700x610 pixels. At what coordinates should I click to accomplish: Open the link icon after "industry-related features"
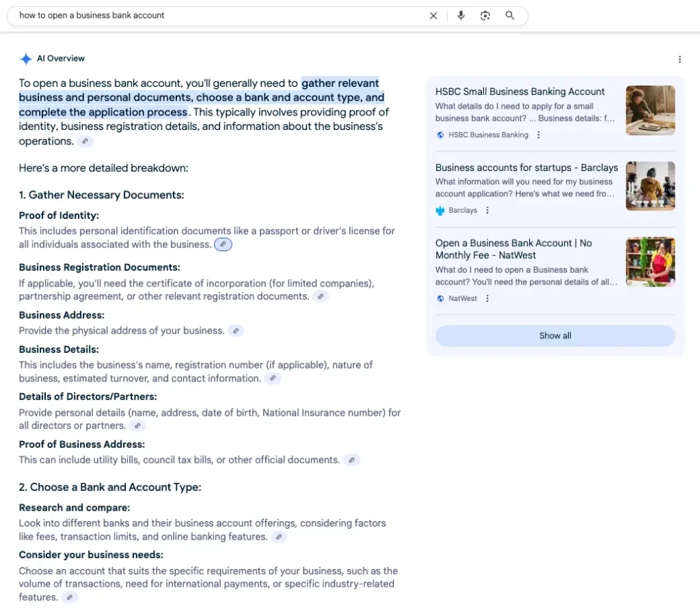tap(69, 598)
